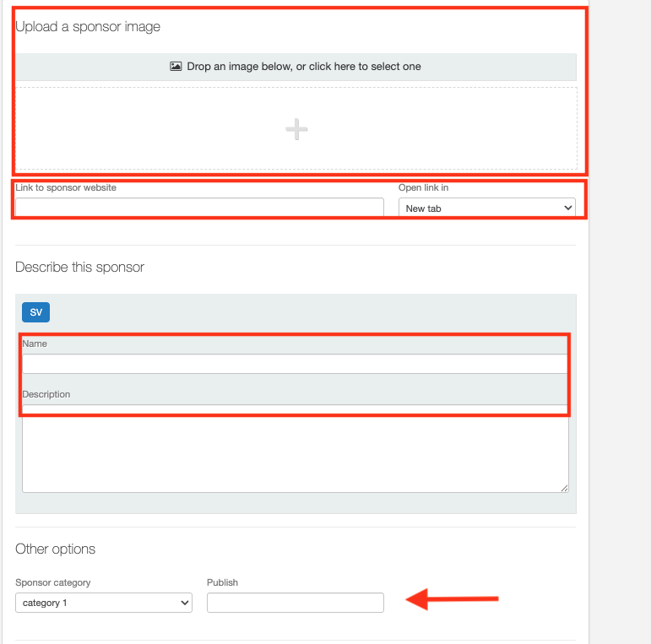Select the Publish input field
The height and width of the screenshot is (644, 651).
[x=295, y=603]
